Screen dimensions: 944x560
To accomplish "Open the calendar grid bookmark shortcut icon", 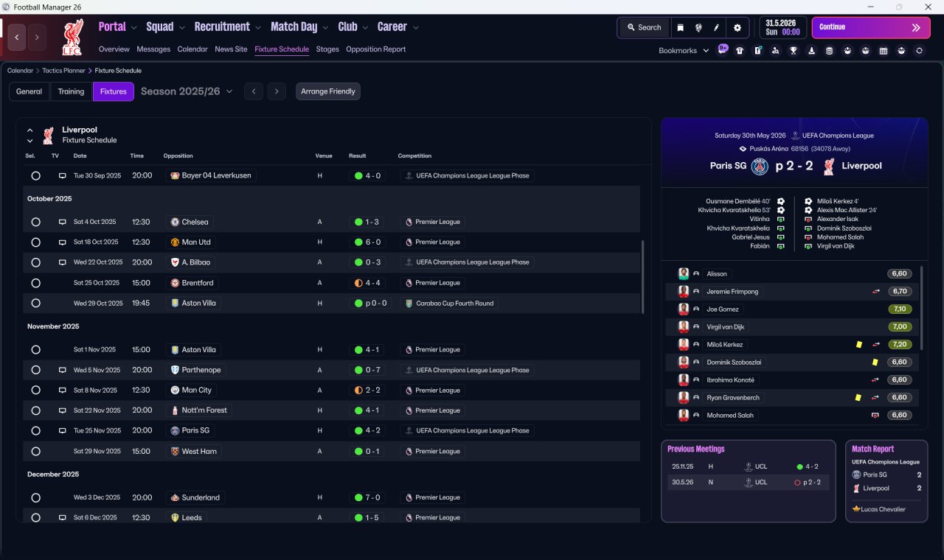I will point(884,51).
